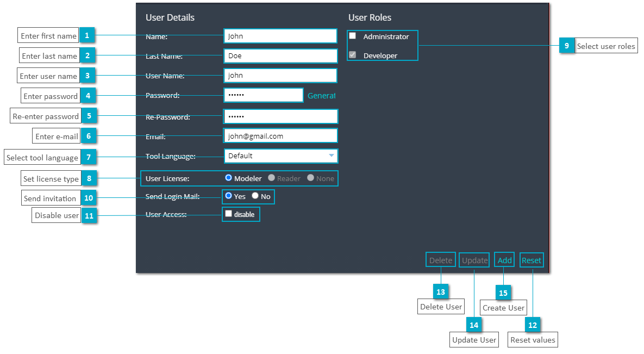
Task: Check the Administrator role checkbox
Action: point(352,36)
